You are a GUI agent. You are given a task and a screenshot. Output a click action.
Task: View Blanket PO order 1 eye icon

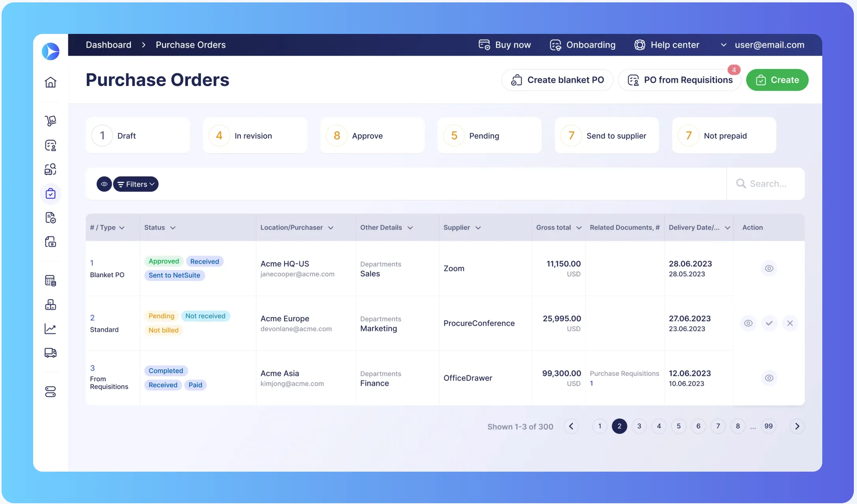click(x=769, y=269)
